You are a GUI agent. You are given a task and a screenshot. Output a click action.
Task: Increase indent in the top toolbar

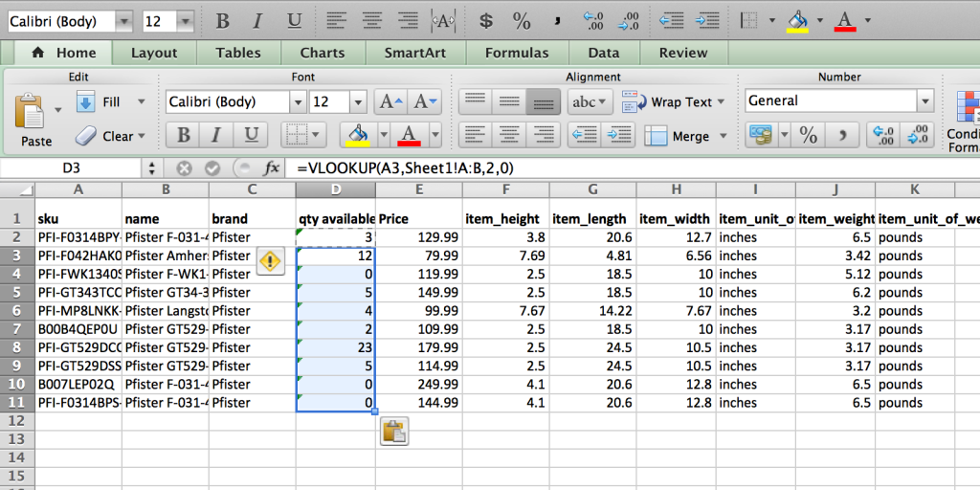[x=707, y=21]
